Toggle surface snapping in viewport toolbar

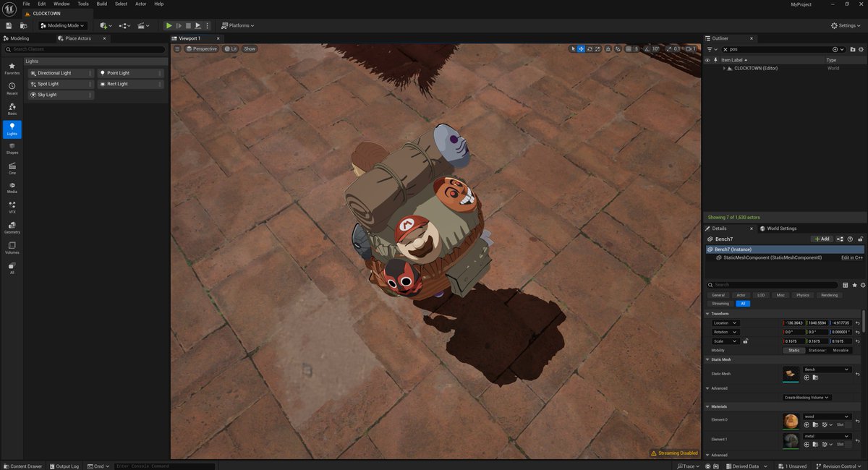click(x=617, y=48)
